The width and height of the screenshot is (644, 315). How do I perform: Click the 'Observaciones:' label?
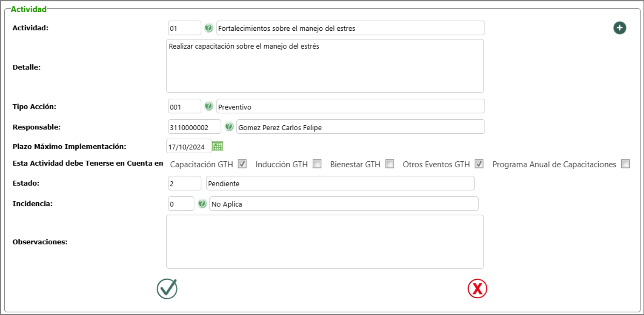pyautogui.click(x=40, y=242)
